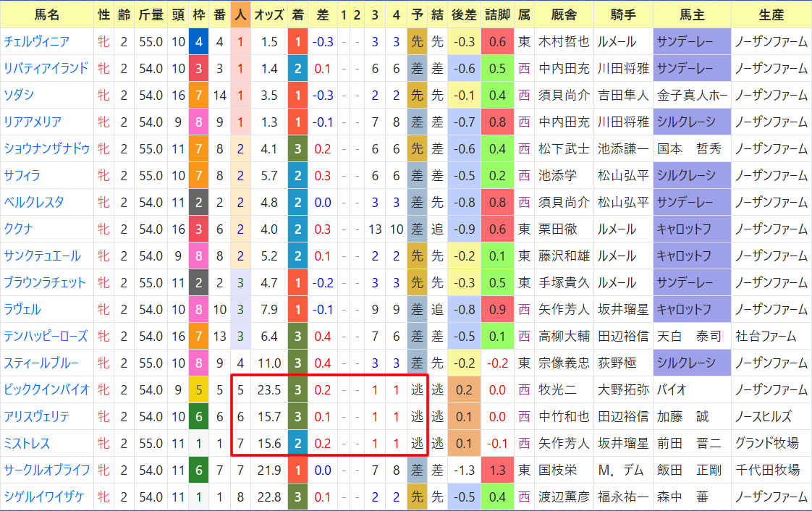Select jockey 吉田隼人 in ソダシ row
812x511 pixels.
(624, 96)
